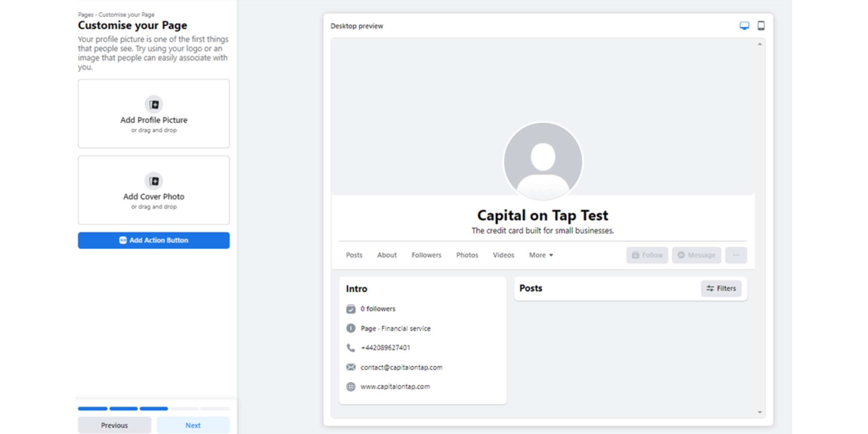
Task: Open the Filters button in Posts
Action: (x=721, y=289)
